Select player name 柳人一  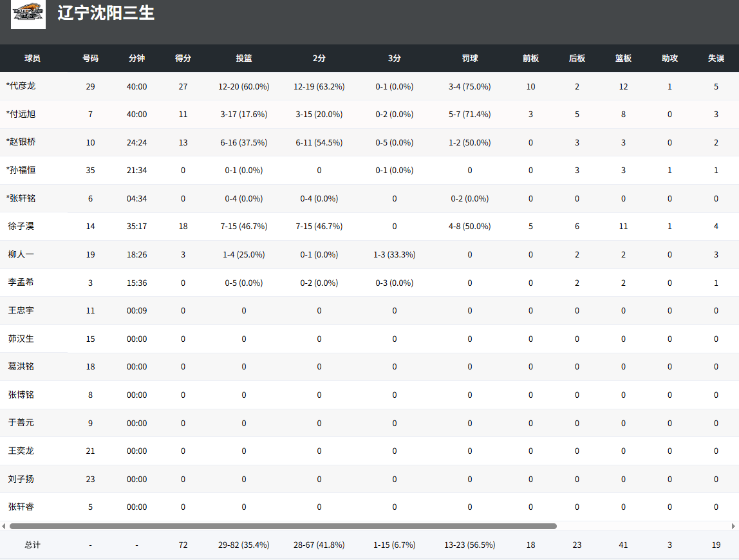click(x=21, y=254)
